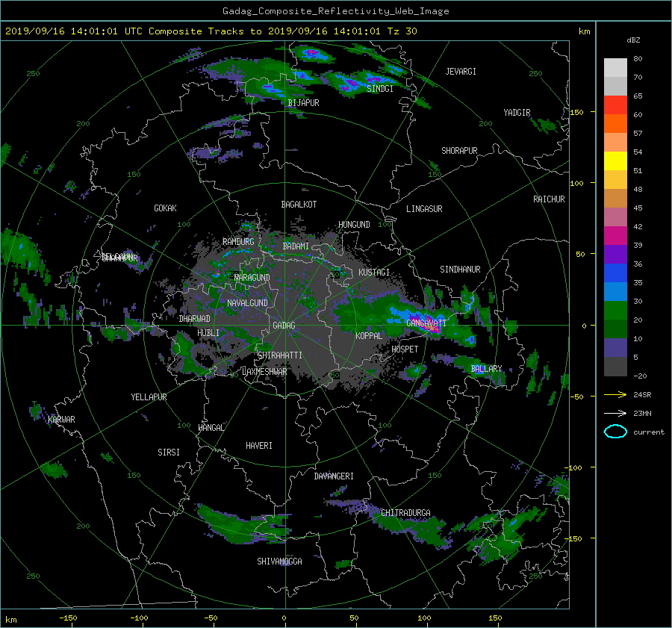Image resolution: width=672 pixels, height=628 pixels.
Task: Click the dBZ legend heading
Action: [633, 40]
